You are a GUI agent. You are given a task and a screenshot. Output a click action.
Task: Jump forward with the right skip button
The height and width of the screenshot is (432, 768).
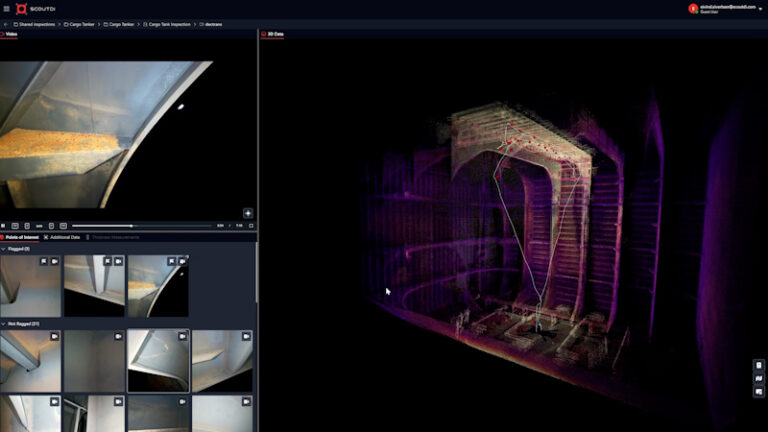tap(63, 226)
